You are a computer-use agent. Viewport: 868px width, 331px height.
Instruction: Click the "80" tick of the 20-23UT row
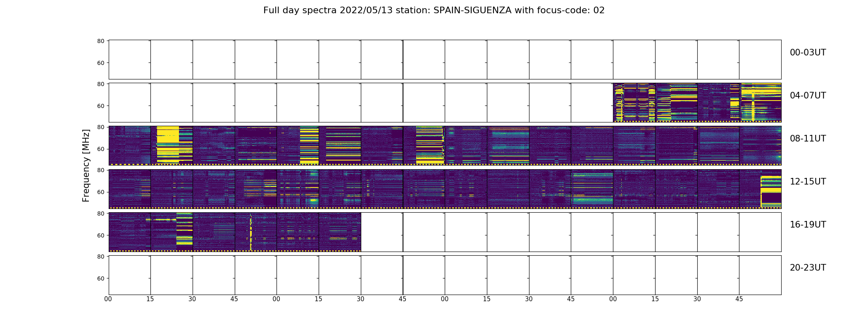[x=100, y=257]
